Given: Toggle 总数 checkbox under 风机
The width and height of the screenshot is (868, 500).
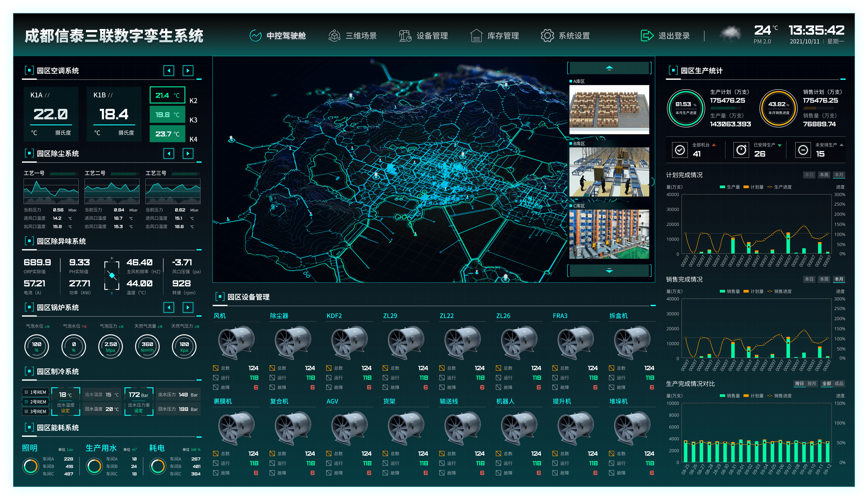Looking at the screenshot, I should point(216,368).
